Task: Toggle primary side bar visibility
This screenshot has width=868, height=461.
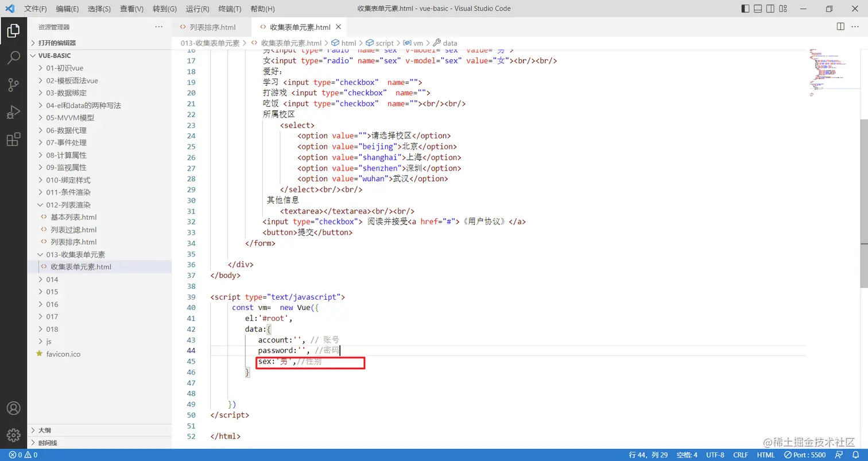Action: [746, 9]
